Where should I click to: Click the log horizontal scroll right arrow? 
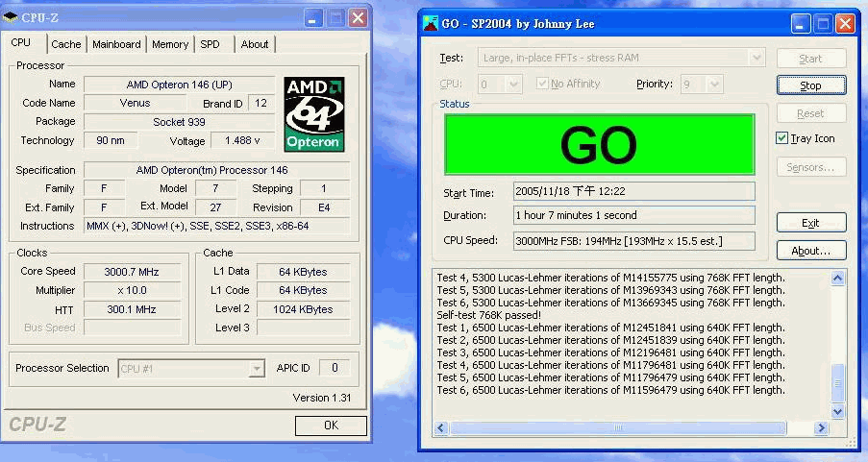pos(822,427)
